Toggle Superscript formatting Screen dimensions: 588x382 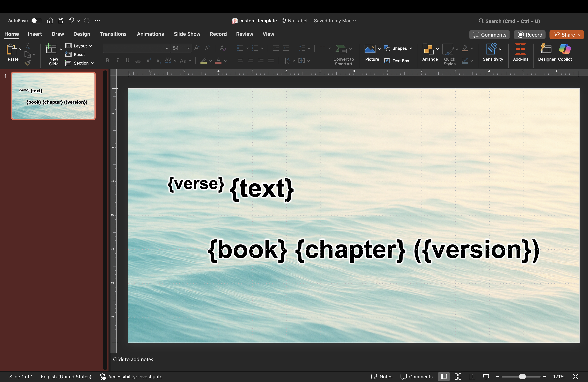pyautogui.click(x=148, y=60)
